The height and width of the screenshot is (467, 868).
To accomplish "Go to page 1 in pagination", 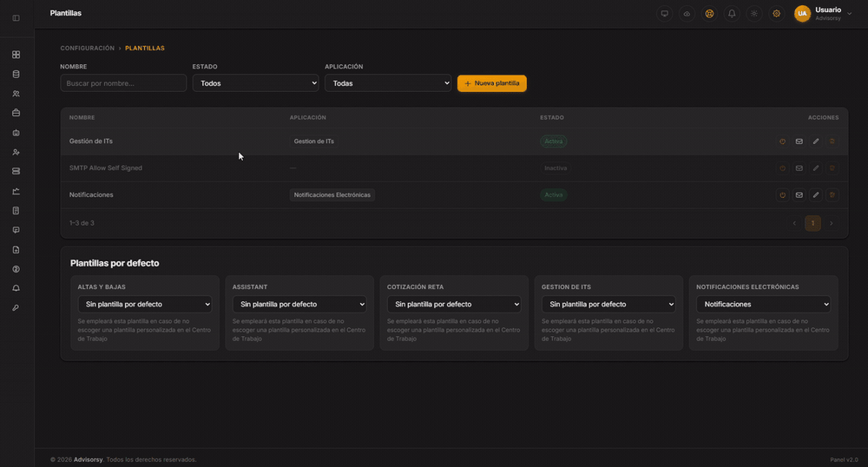I will pyautogui.click(x=812, y=223).
